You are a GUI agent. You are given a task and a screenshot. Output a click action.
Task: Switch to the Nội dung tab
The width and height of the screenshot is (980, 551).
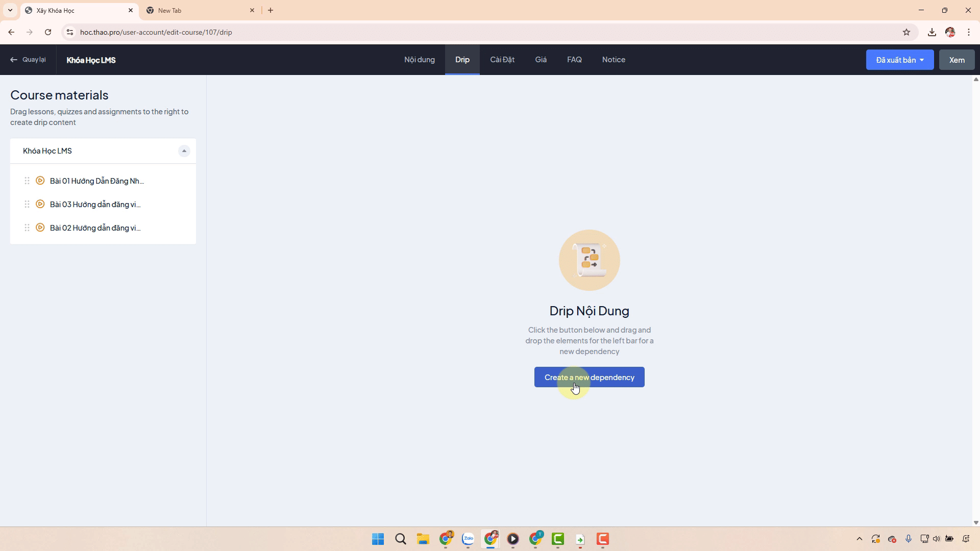(x=419, y=60)
